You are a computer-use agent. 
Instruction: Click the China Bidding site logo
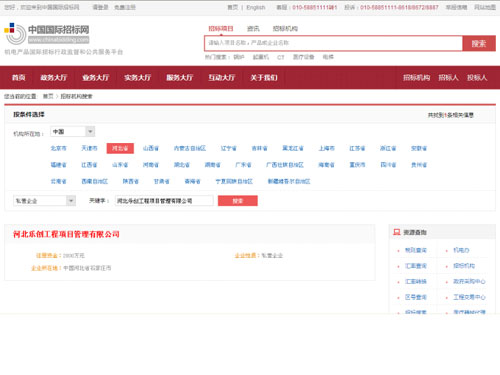click(x=47, y=34)
